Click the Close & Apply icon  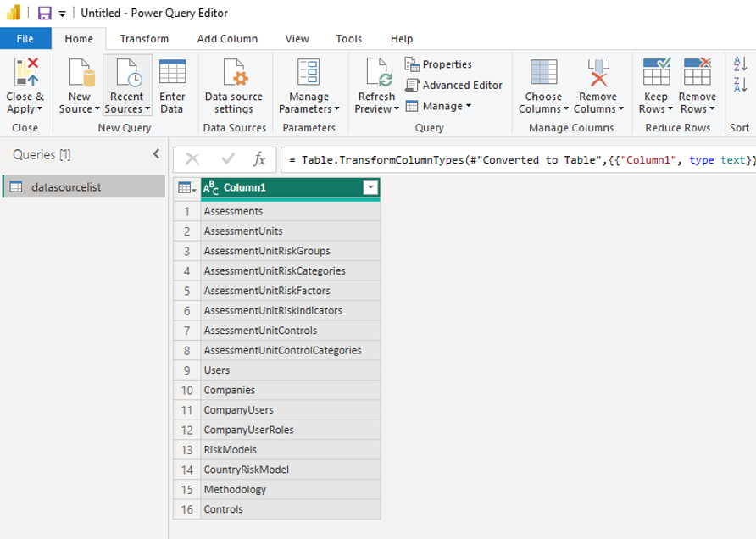click(x=25, y=72)
